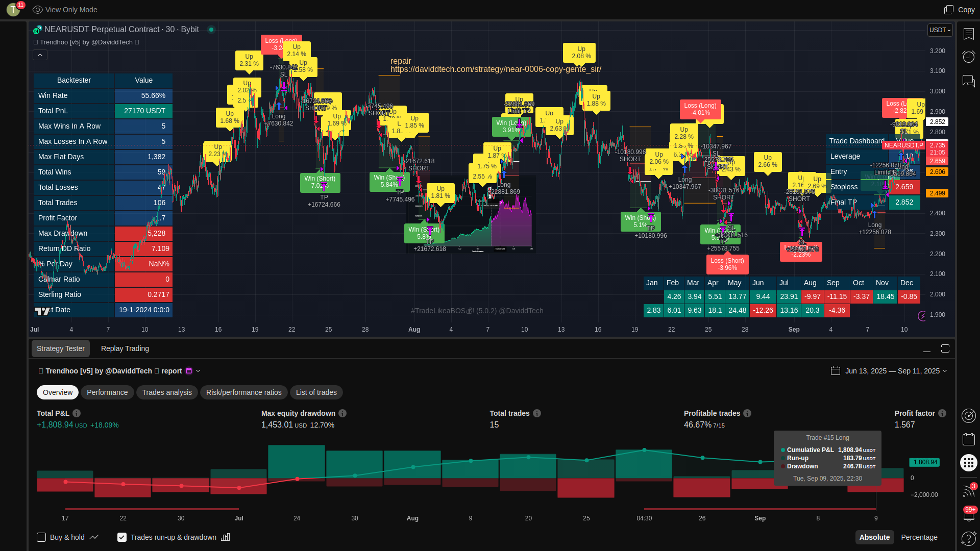Image resolution: width=980 pixels, height=551 pixels.
Task: Enable the Buy & hold checkbox
Action: (41, 537)
